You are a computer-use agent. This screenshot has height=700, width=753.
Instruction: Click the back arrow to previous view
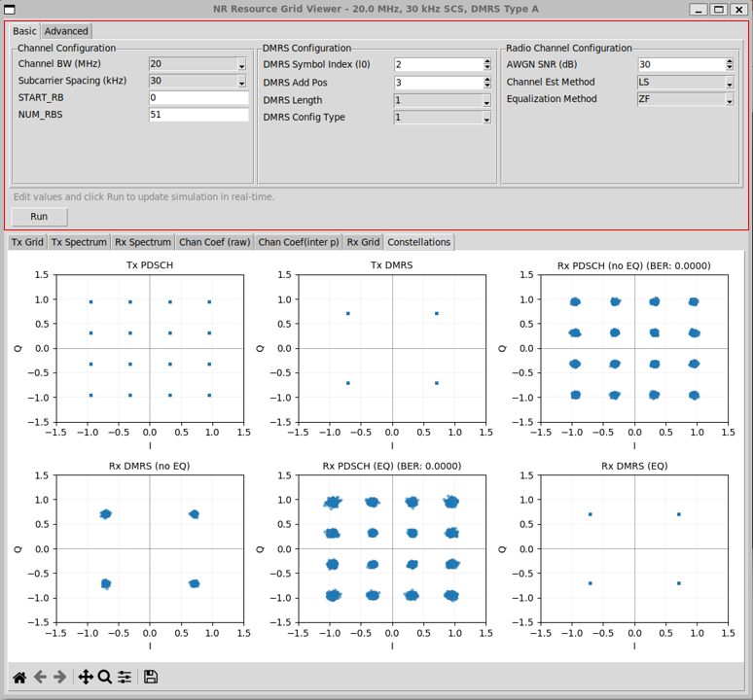(x=40, y=677)
